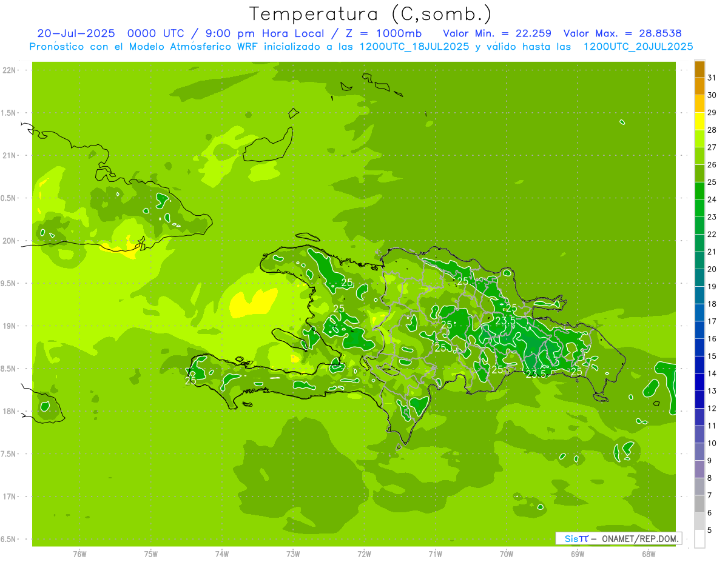Image resolution: width=728 pixels, height=562 pixels.
Task: Click the 17N latitude axis label
Action: [x=9, y=497]
